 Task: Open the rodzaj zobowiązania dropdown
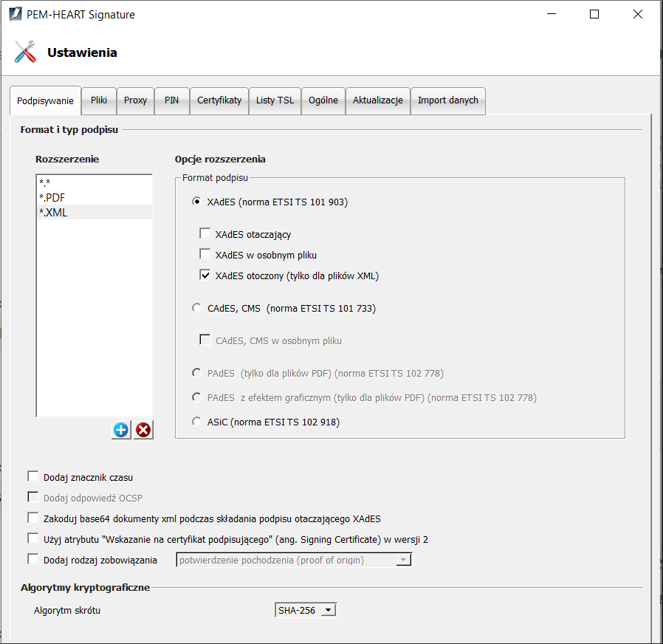tap(403, 560)
